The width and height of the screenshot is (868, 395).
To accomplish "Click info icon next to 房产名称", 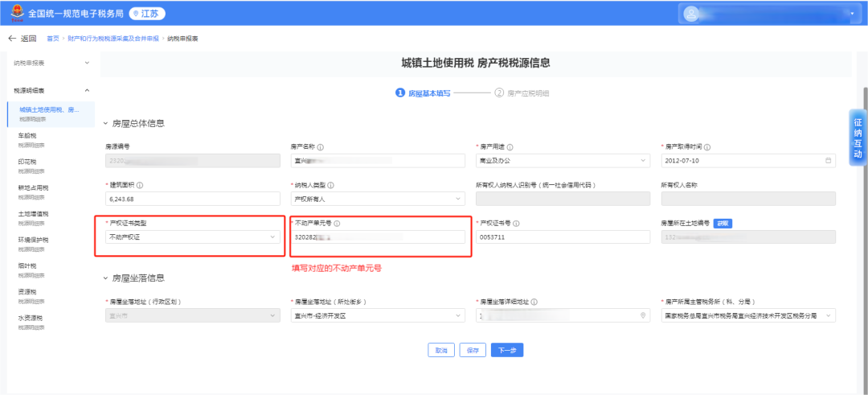I will coord(321,147).
